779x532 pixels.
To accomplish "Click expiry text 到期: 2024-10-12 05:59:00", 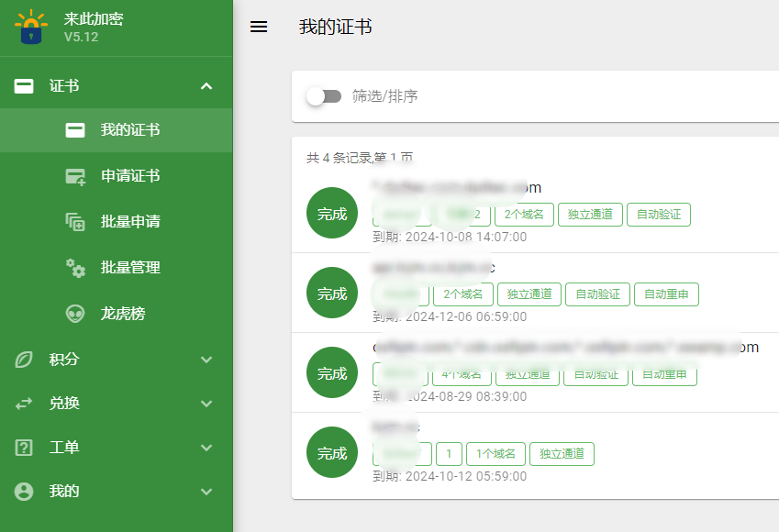I will (450, 476).
